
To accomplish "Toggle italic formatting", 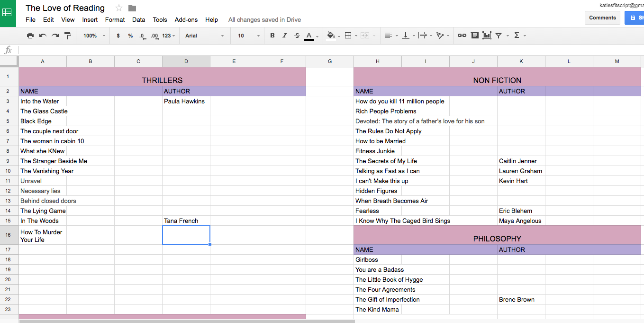I will point(284,36).
